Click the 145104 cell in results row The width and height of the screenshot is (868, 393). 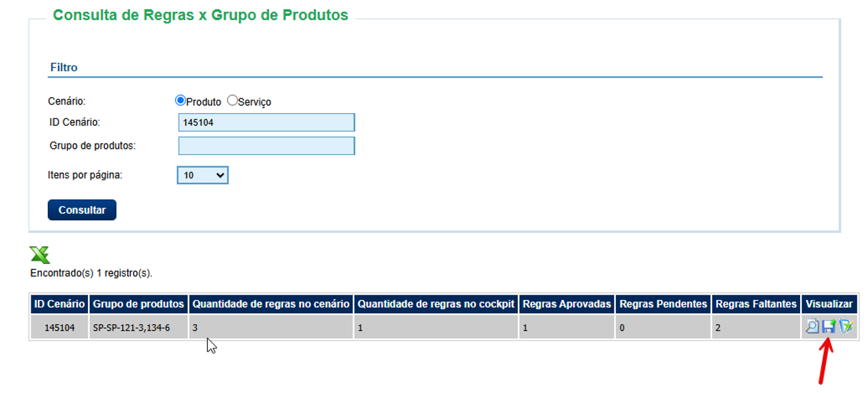pos(60,327)
